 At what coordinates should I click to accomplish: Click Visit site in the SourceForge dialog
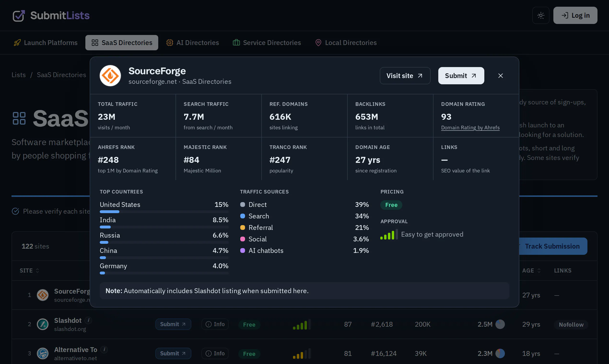405,75
